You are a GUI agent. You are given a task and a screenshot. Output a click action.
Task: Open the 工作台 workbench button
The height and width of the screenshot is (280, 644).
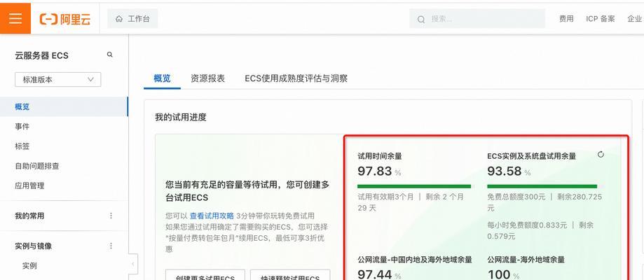pos(132,19)
